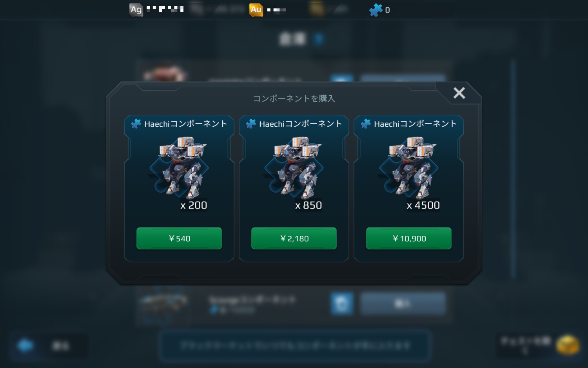Click the blurred wide button in lower list row

403,304
